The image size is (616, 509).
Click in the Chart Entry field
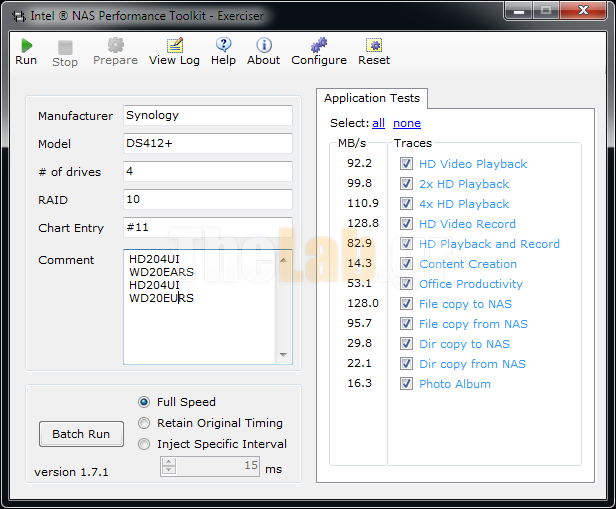208,227
